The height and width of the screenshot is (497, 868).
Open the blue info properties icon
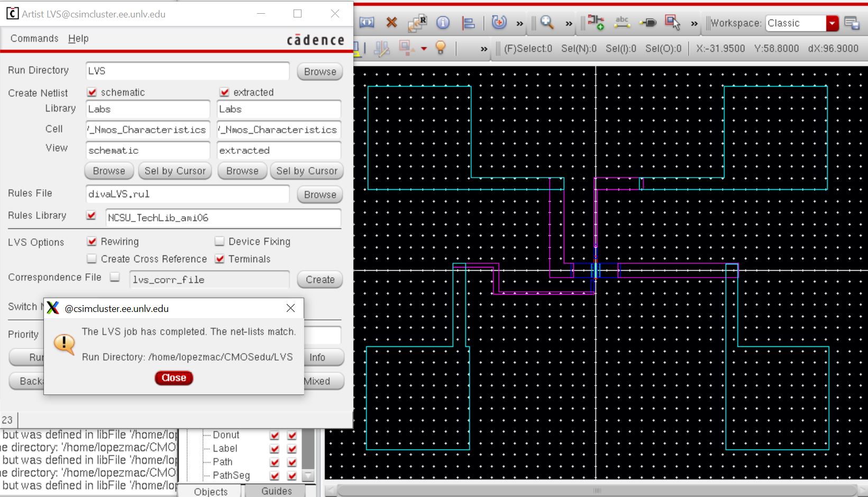(443, 23)
